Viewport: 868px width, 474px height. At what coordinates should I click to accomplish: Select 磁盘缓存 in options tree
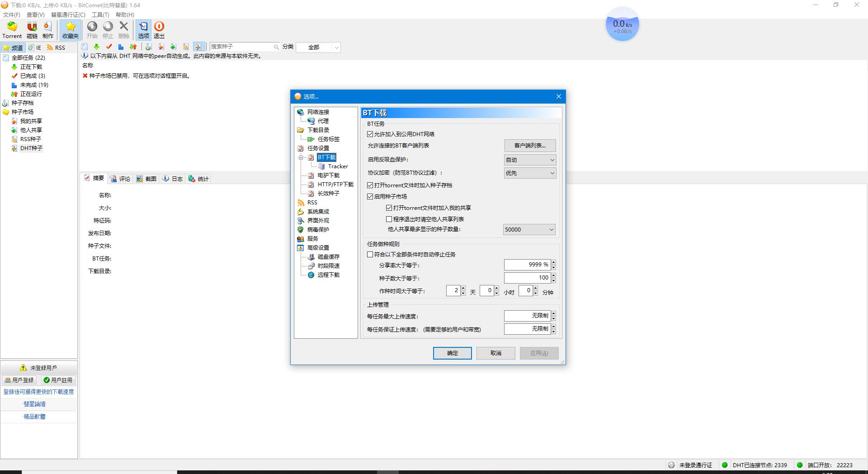[328, 256]
